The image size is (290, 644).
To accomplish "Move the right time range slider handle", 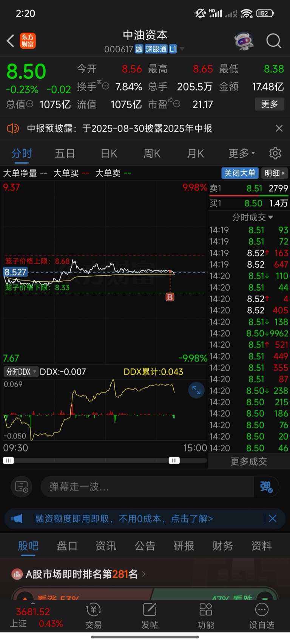I will point(174,460).
